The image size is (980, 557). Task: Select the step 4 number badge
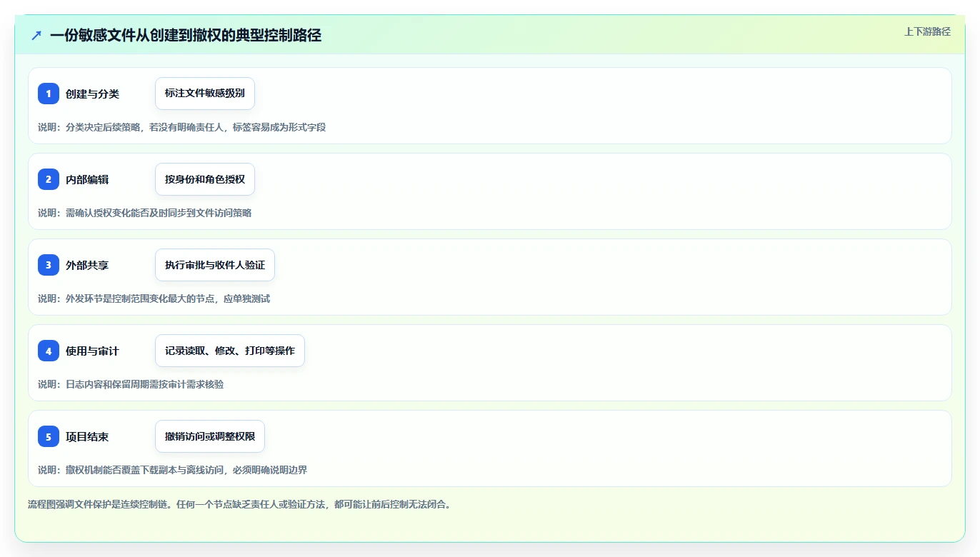pos(49,351)
